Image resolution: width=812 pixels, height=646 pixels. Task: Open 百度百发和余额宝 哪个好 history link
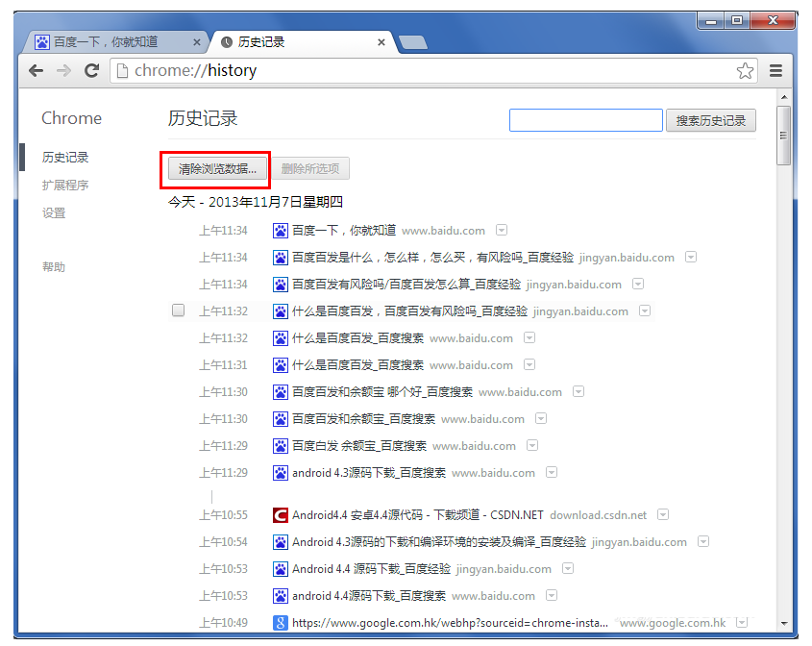click(381, 392)
